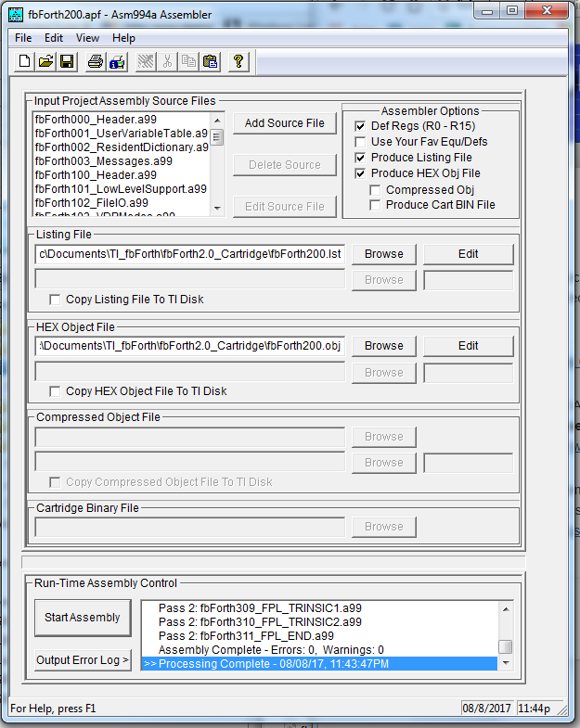Click Edit Source File button

coord(285,207)
